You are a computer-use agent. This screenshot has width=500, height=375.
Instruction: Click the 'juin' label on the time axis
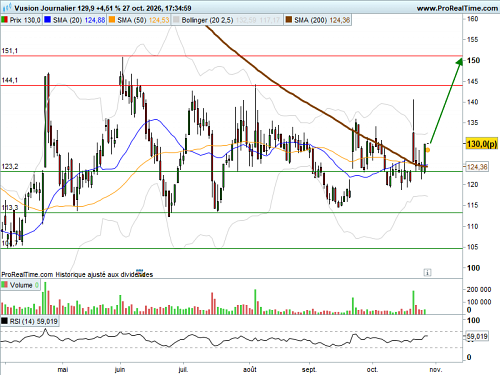tap(120, 369)
